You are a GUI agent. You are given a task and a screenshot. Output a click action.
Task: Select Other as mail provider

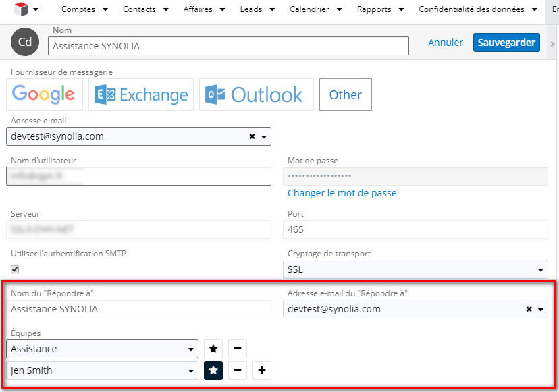point(346,94)
